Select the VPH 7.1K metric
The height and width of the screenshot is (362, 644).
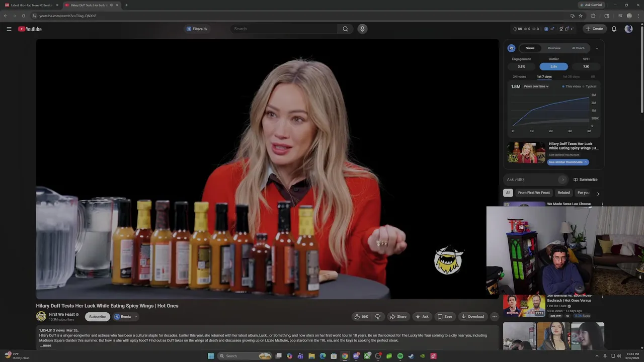tap(586, 66)
